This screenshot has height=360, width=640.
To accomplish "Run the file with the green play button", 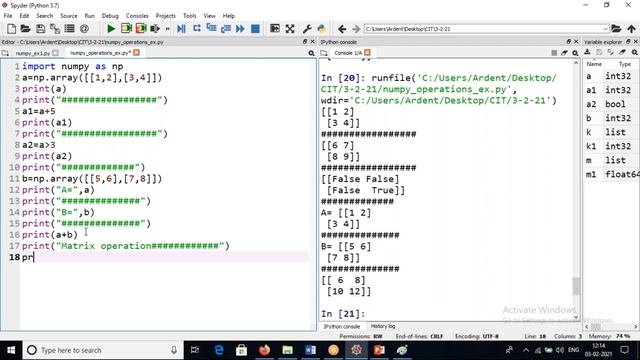I will pos(111,29).
